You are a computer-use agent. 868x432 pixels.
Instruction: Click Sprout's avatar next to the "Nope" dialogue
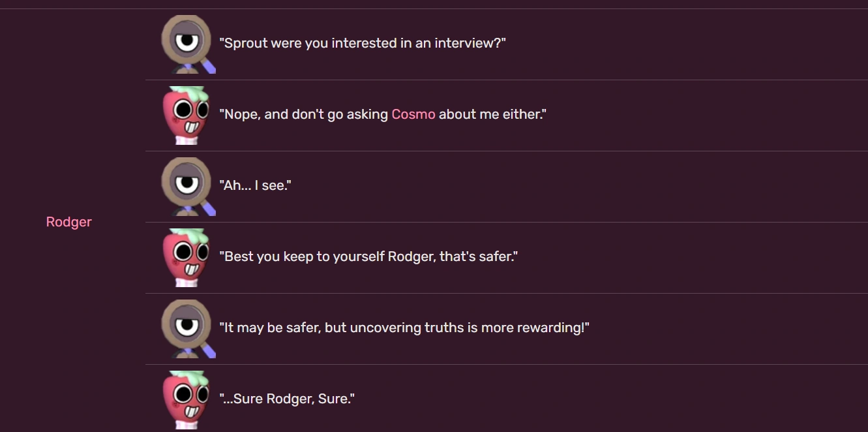click(x=185, y=116)
